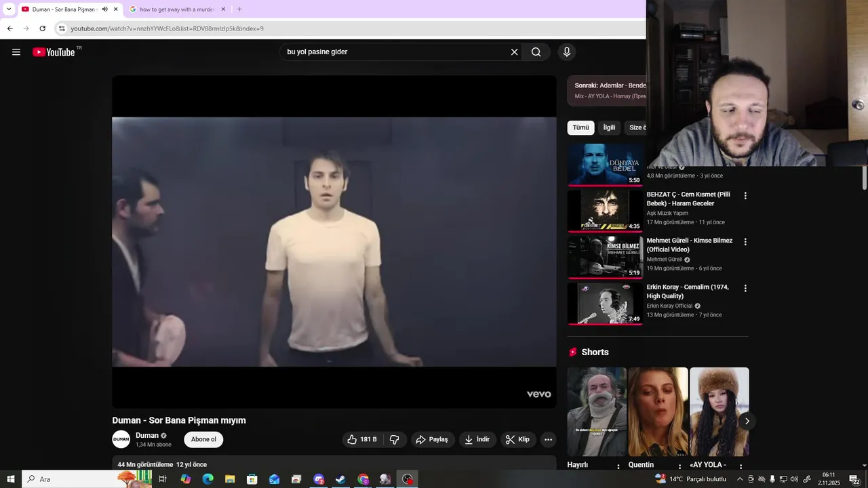Open Duman channel avatar
The width and height of the screenshot is (868, 488).
click(x=121, y=439)
